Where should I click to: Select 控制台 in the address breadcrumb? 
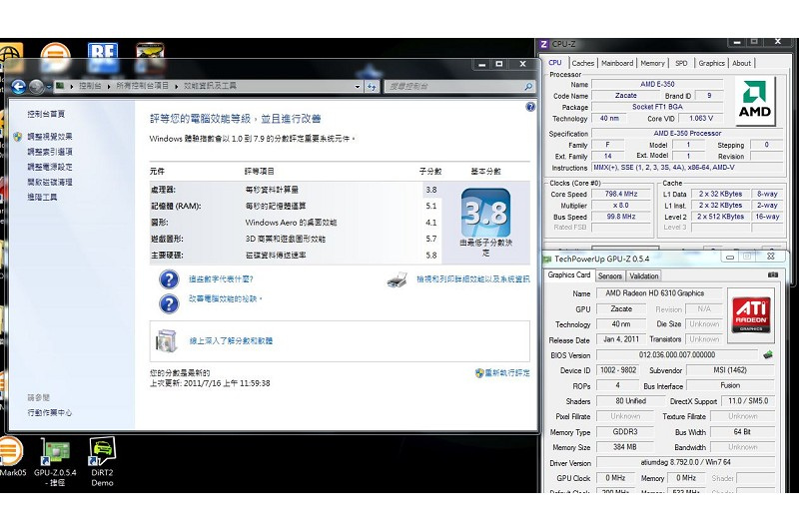(x=90, y=86)
